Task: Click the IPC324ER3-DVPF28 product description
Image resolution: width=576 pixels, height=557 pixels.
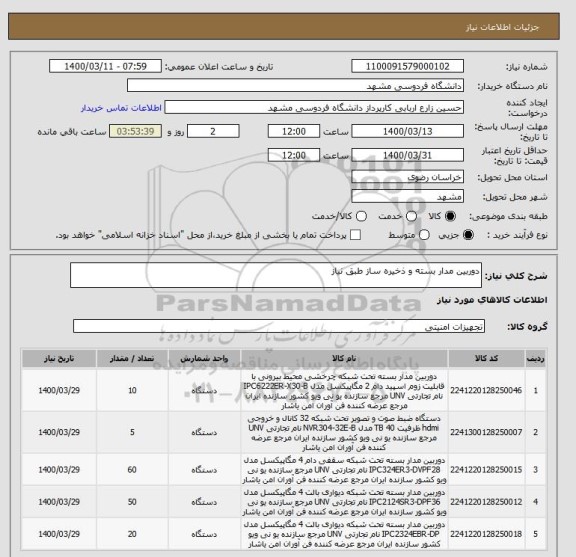Action: (x=344, y=470)
